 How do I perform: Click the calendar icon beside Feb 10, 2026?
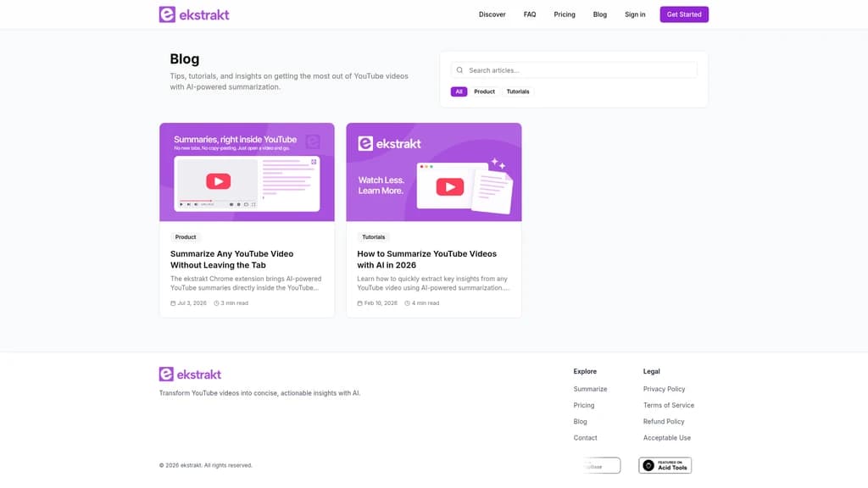click(359, 303)
